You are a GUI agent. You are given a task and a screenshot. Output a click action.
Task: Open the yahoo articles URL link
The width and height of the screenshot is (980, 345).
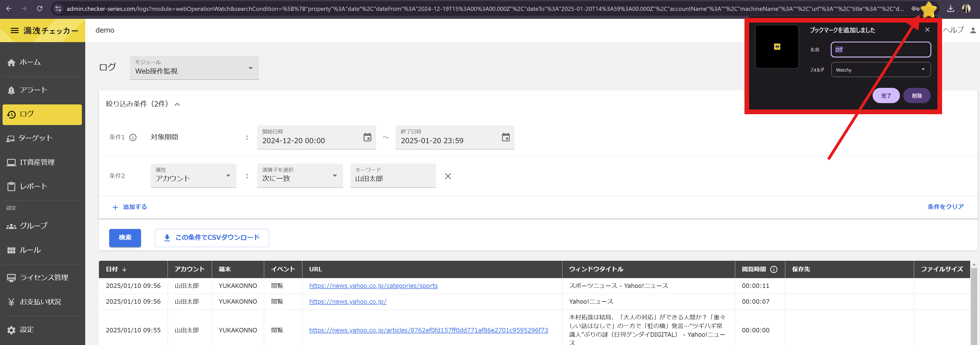(x=428, y=330)
